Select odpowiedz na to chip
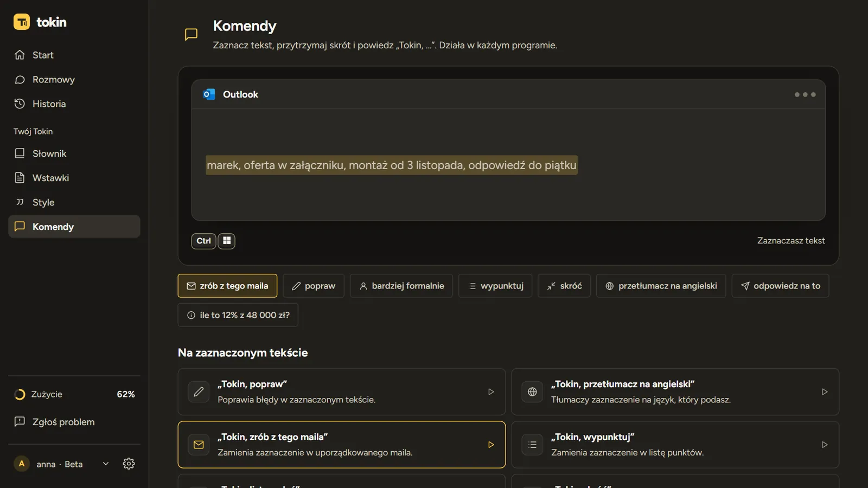Viewport: 868px width, 488px height. pos(780,286)
